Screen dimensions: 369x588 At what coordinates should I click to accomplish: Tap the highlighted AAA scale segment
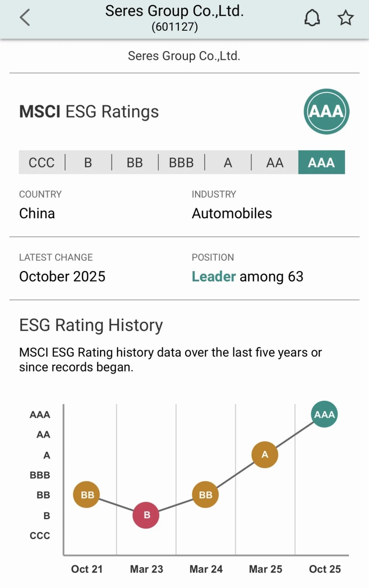321,162
